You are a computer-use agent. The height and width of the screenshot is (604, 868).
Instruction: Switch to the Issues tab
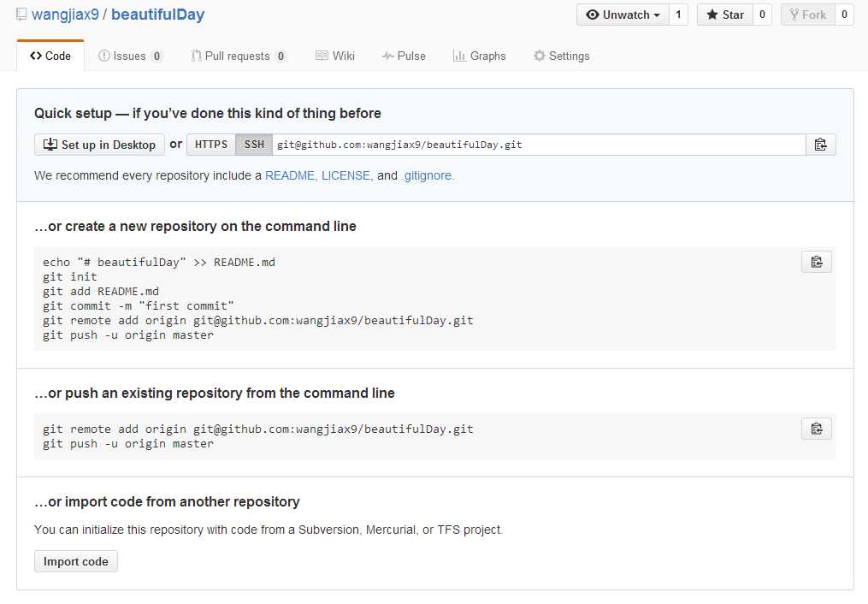[x=129, y=56]
